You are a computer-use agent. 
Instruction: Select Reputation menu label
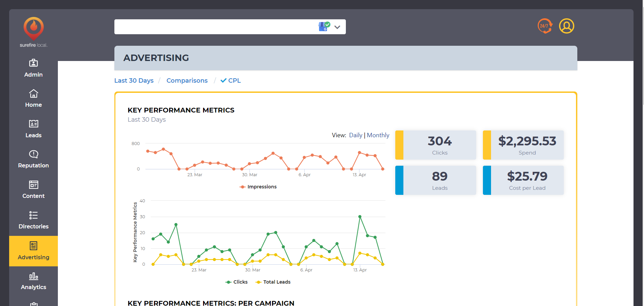click(34, 166)
